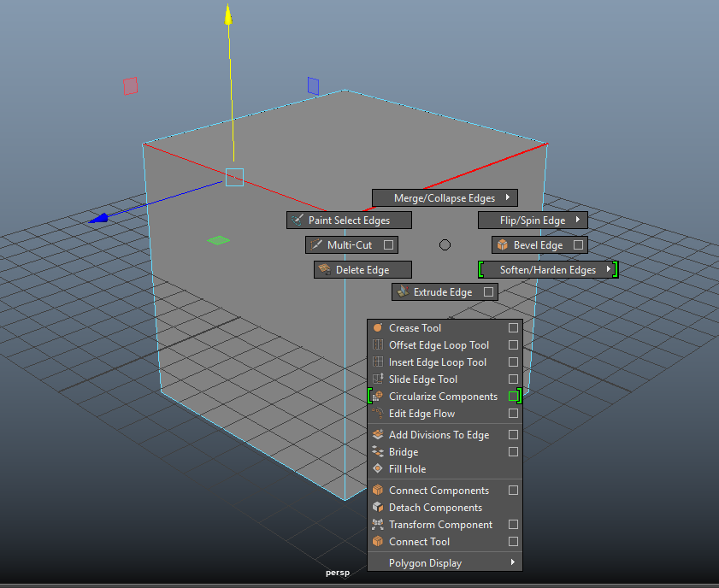Viewport: 719px width, 588px height.
Task: Click the Transform Component icon
Action: point(378,524)
